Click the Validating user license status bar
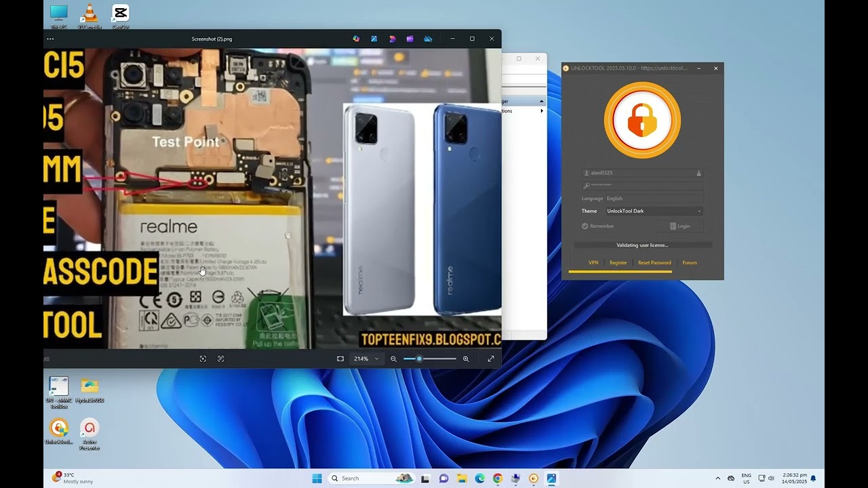This screenshot has width=868, height=488. coord(643,245)
